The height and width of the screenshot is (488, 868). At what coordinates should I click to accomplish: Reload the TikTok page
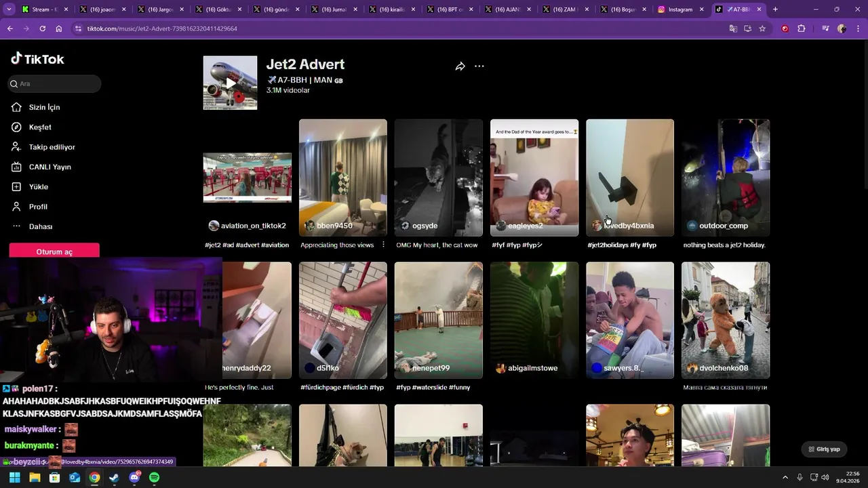click(42, 28)
